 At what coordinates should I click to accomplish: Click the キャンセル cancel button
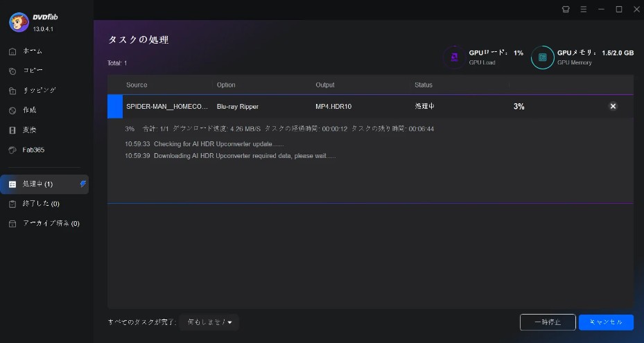606,322
